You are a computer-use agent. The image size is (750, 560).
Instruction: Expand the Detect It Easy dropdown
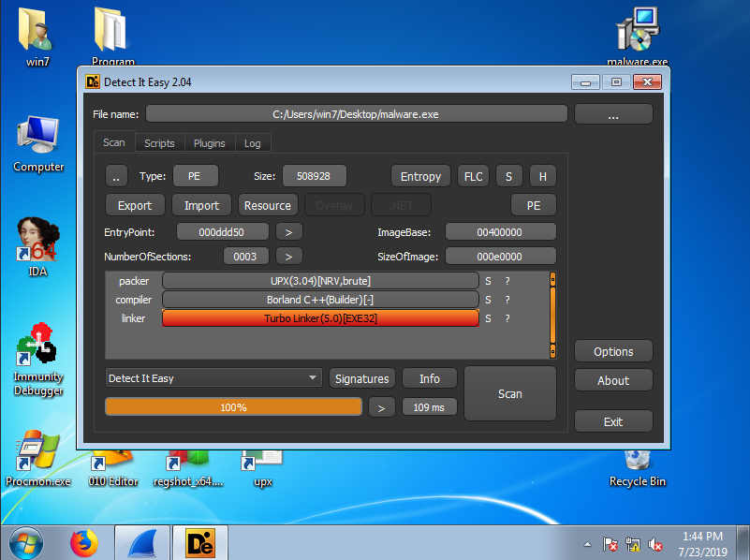coord(213,377)
